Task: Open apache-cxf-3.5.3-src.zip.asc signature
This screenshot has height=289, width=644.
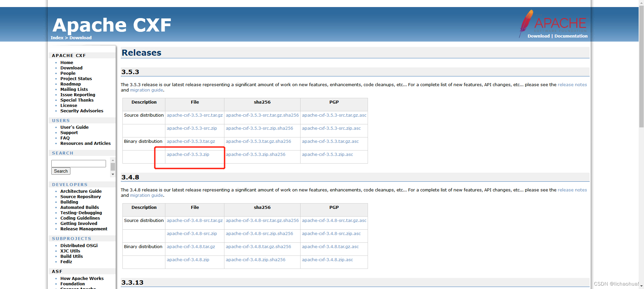Action: coord(331,128)
